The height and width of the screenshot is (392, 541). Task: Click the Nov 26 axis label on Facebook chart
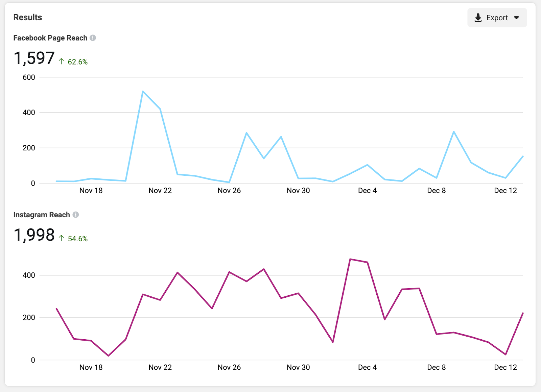(x=229, y=190)
